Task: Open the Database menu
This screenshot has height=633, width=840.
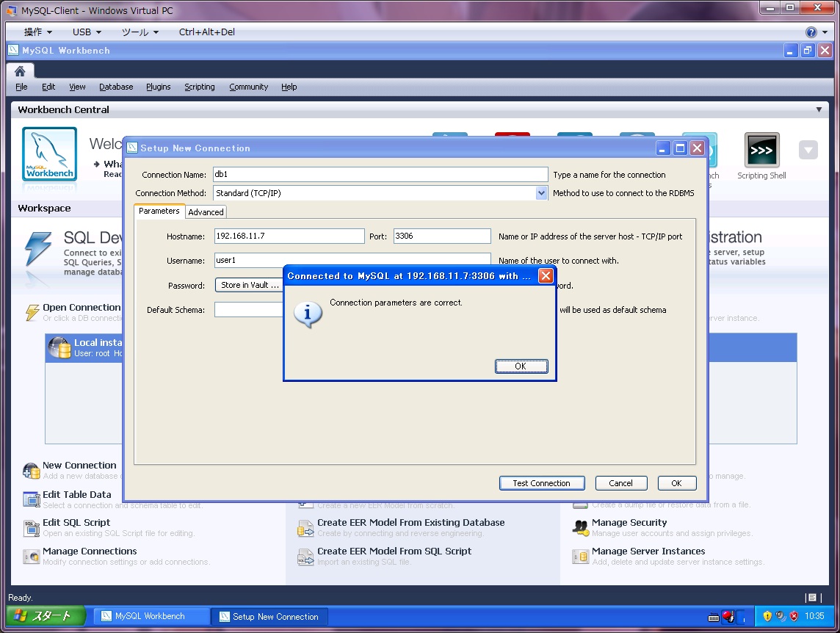Action: tap(116, 87)
